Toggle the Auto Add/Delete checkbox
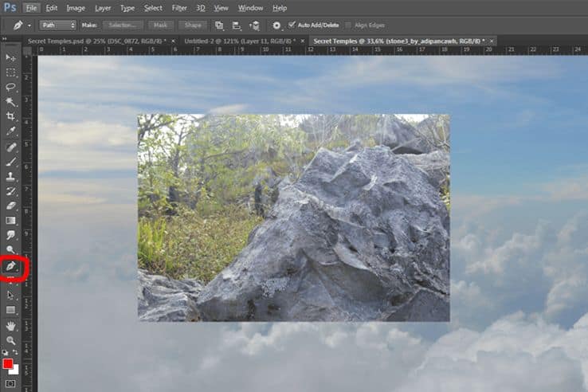Screen dimensions: 588x392 (292, 25)
